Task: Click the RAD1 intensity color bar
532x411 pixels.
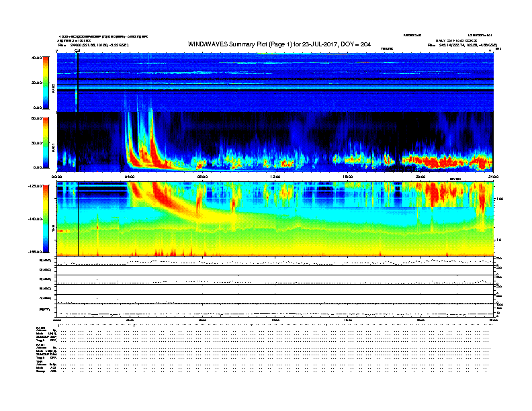Action: (46, 143)
